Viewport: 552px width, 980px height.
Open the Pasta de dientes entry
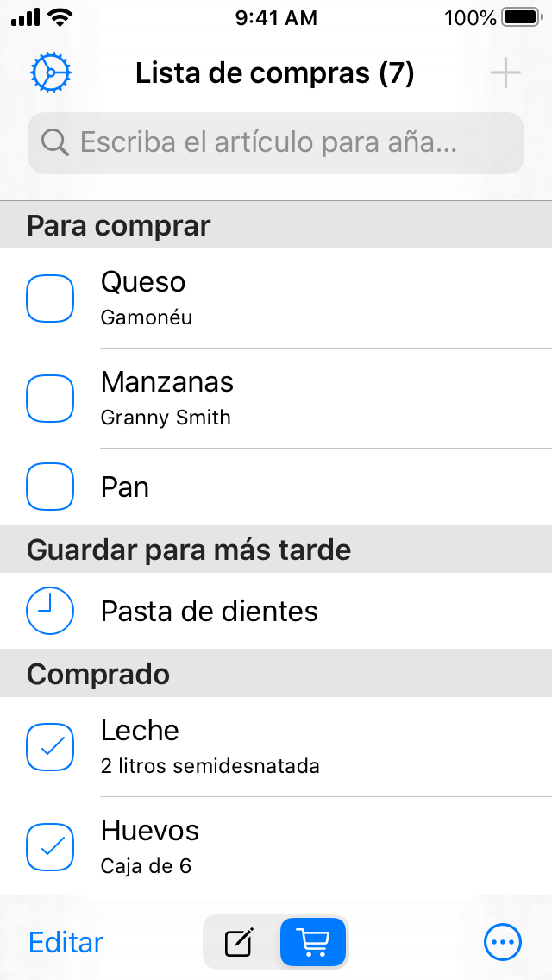pyautogui.click(x=210, y=612)
